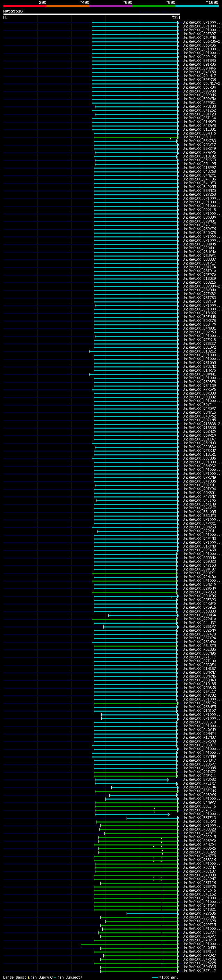Select the UniRef100_C0PJ26 hit label
222x980 pixels.
point(199,57)
